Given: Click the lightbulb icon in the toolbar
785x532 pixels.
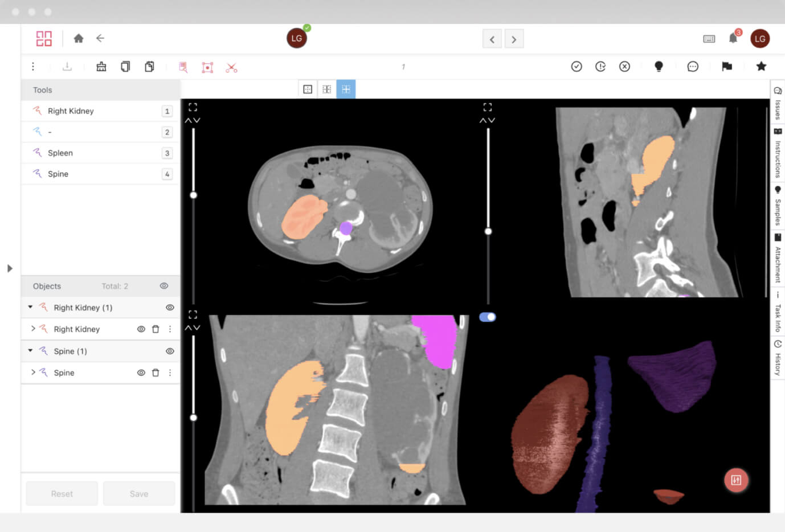Looking at the screenshot, I should click(x=659, y=67).
